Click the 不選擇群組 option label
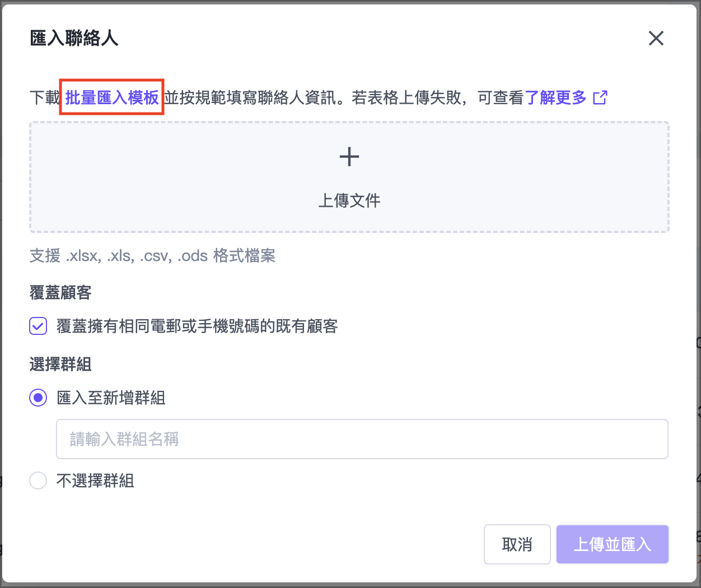This screenshot has width=701, height=588. point(95,480)
